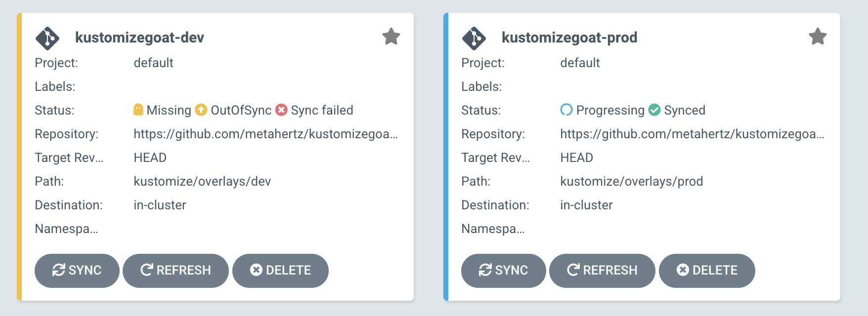Open the kustomizegoat-prod title
The image size is (868, 316).
coord(569,38)
